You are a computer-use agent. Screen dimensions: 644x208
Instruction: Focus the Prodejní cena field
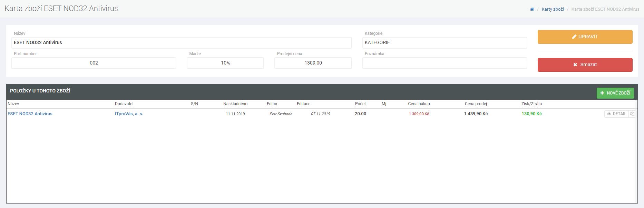point(313,63)
